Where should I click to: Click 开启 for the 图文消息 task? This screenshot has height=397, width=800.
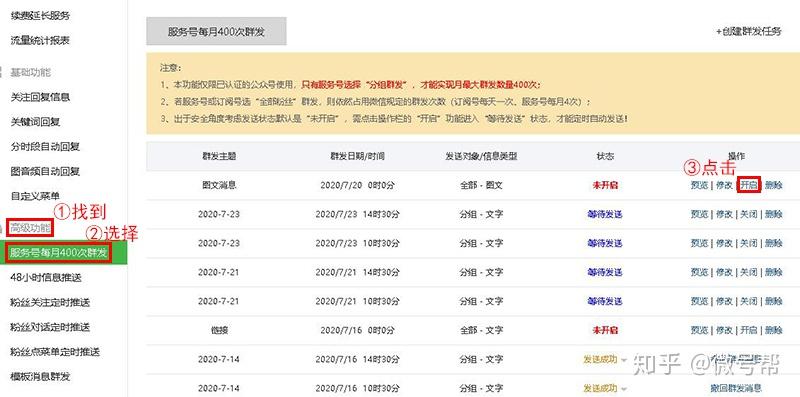[749, 185]
